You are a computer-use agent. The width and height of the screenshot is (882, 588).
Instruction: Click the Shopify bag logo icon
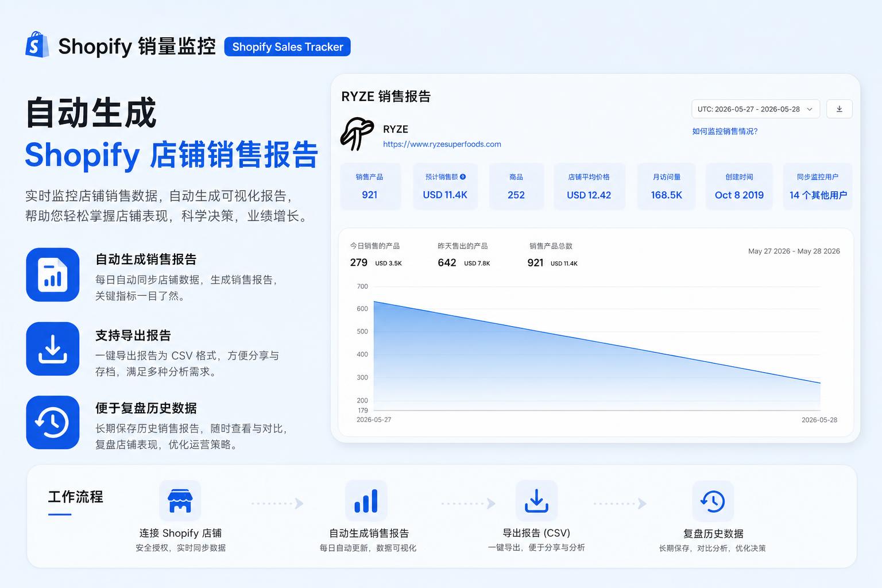pos(37,45)
